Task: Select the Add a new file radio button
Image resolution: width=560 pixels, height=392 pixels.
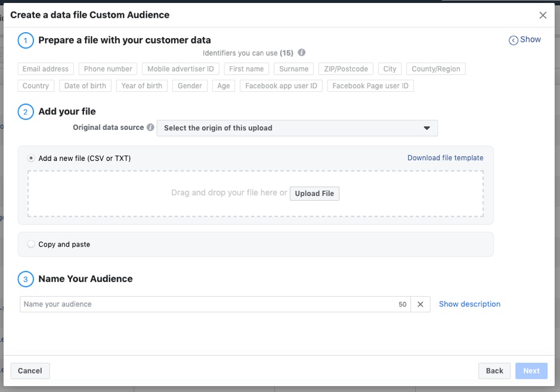Action: pyautogui.click(x=31, y=158)
